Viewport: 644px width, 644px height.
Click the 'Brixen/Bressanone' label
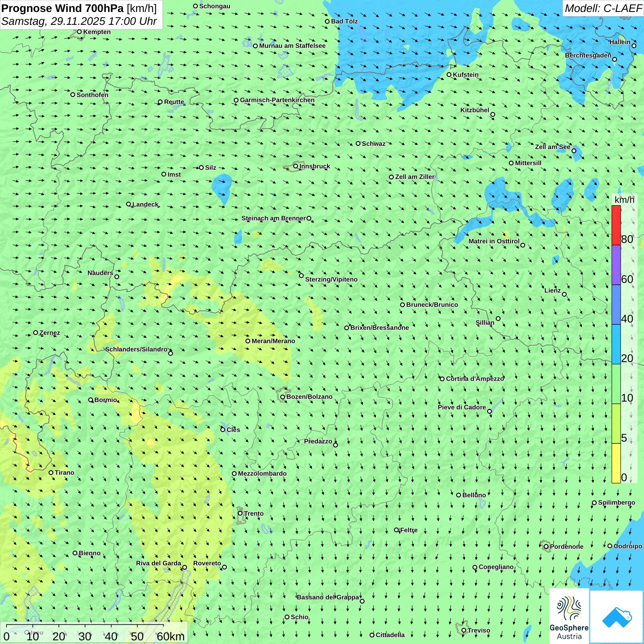click(379, 328)
